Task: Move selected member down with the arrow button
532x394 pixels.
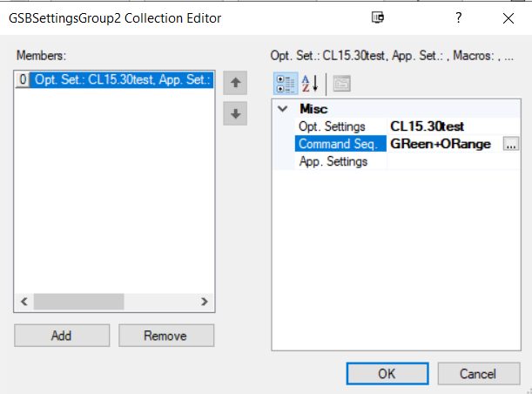Action: point(235,113)
